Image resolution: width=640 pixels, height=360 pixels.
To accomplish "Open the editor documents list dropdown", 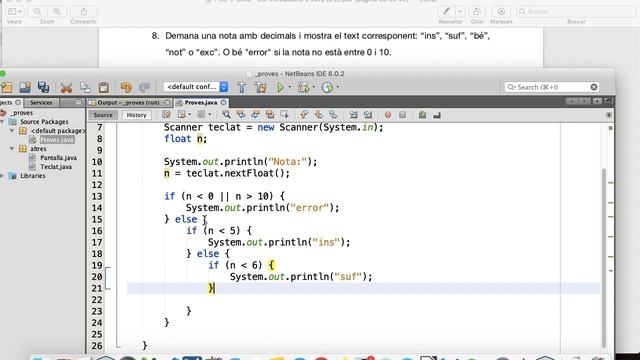I will [597, 101].
